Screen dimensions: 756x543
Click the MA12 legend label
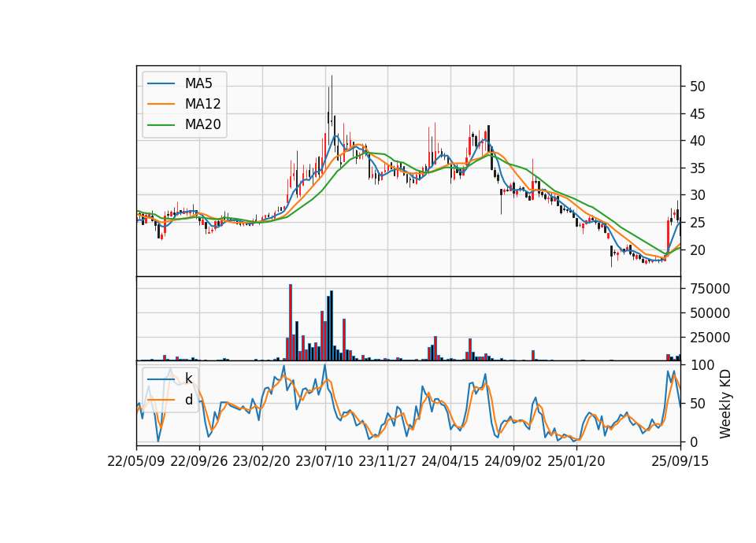coord(202,104)
